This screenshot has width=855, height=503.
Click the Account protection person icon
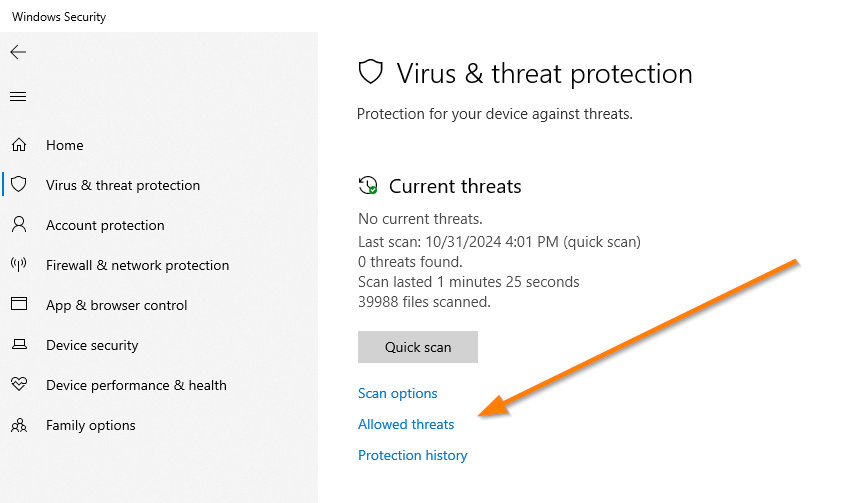coord(18,225)
